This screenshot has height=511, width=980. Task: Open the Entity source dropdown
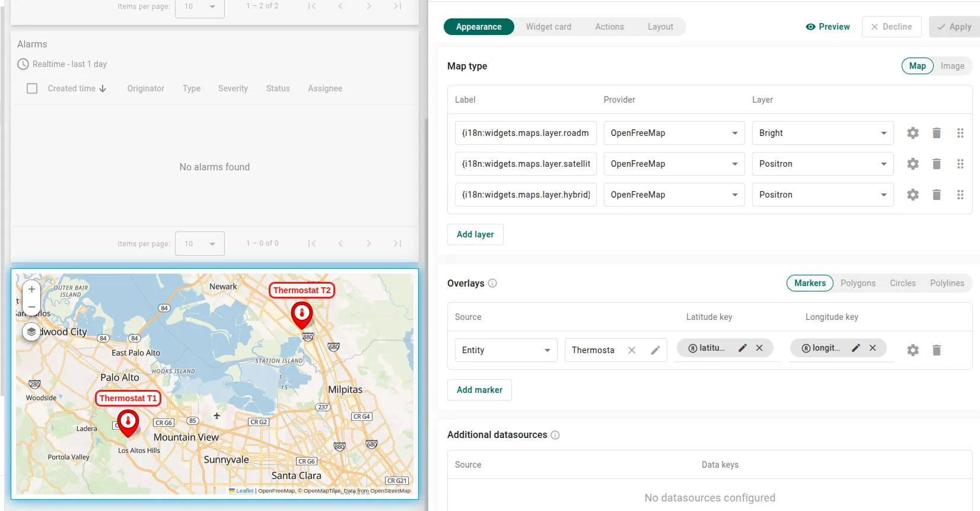(x=506, y=350)
